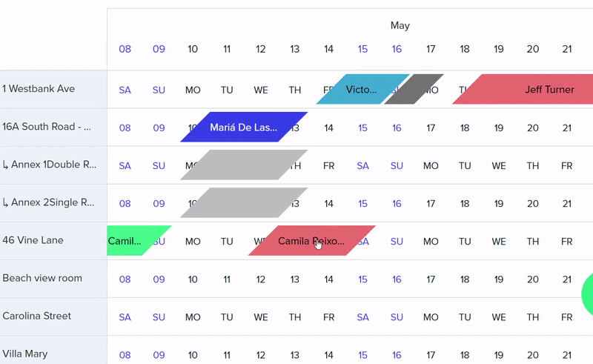Select day 10 in Beach view room row
Image resolution: width=593 pixels, height=364 pixels.
click(193, 279)
